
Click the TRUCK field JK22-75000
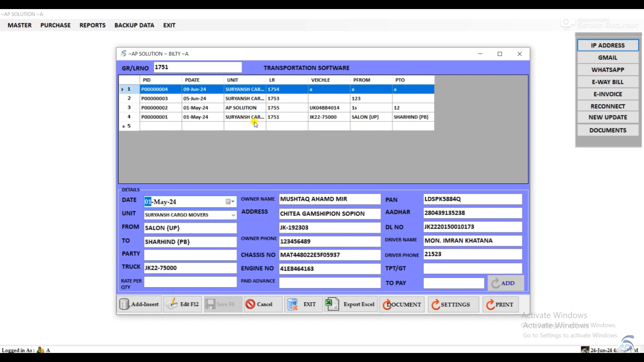pyautogui.click(x=190, y=268)
